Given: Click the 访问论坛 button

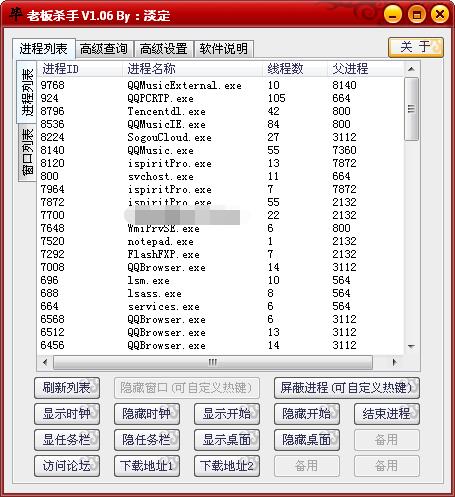Looking at the screenshot, I should click(67, 466).
